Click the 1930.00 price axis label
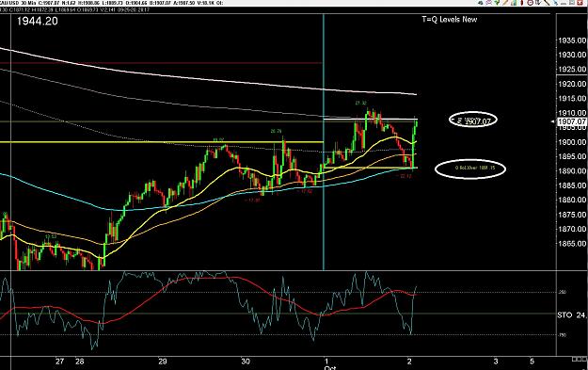Image resolution: width=588 pixels, height=370 pixels. [x=572, y=55]
